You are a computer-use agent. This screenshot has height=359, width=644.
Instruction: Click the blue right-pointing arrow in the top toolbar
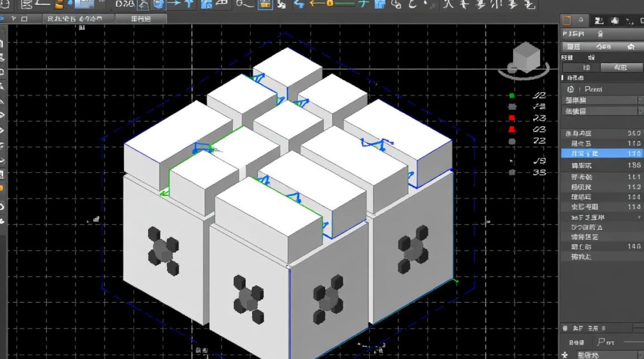174,4
